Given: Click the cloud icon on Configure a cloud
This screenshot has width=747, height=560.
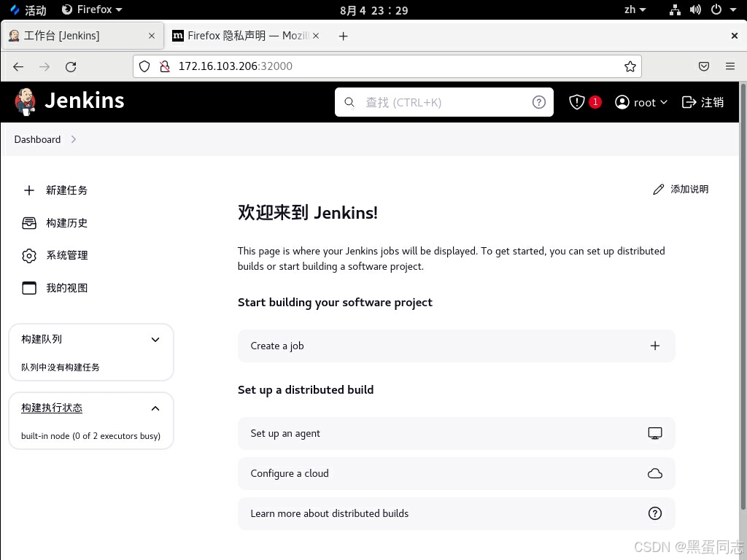Looking at the screenshot, I should [654, 473].
